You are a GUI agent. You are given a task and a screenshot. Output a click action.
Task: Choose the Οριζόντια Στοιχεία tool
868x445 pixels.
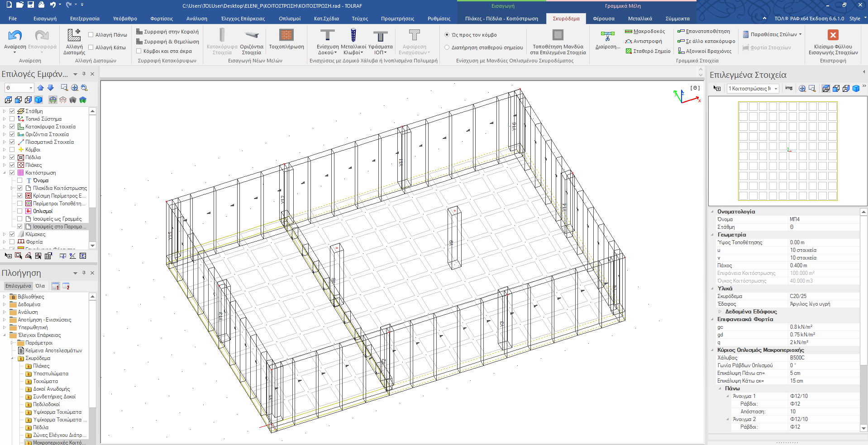252,36
